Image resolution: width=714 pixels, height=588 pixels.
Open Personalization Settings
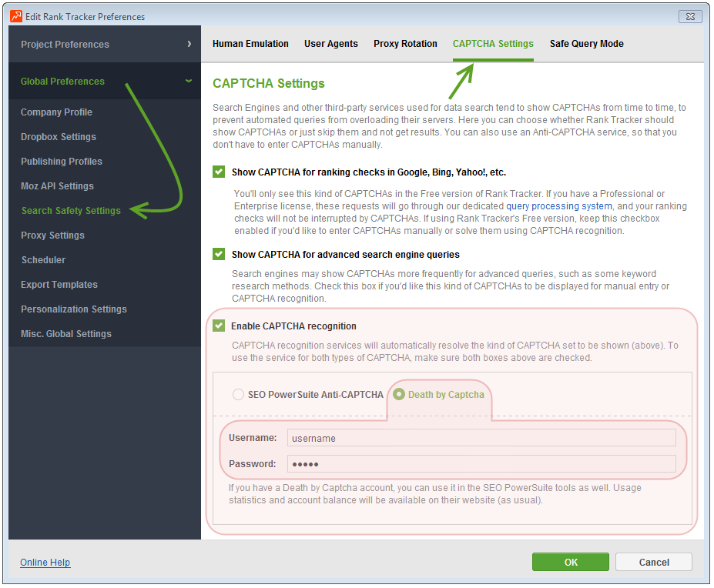pos(74,309)
